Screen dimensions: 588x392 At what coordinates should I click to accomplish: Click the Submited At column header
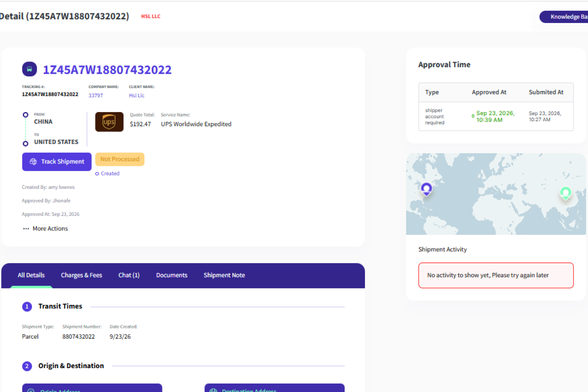546,92
